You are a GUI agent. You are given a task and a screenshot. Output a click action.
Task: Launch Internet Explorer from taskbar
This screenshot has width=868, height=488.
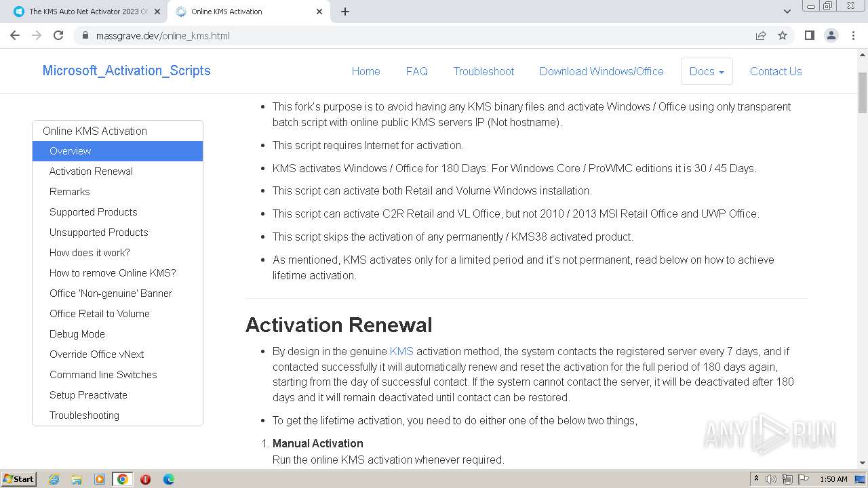[x=54, y=479]
